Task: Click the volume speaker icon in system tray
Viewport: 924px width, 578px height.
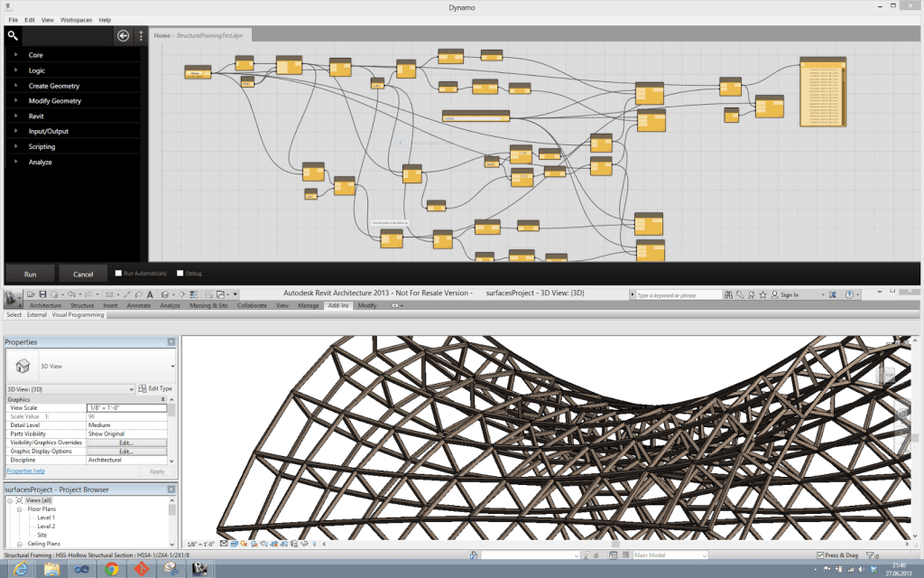Action: point(861,569)
